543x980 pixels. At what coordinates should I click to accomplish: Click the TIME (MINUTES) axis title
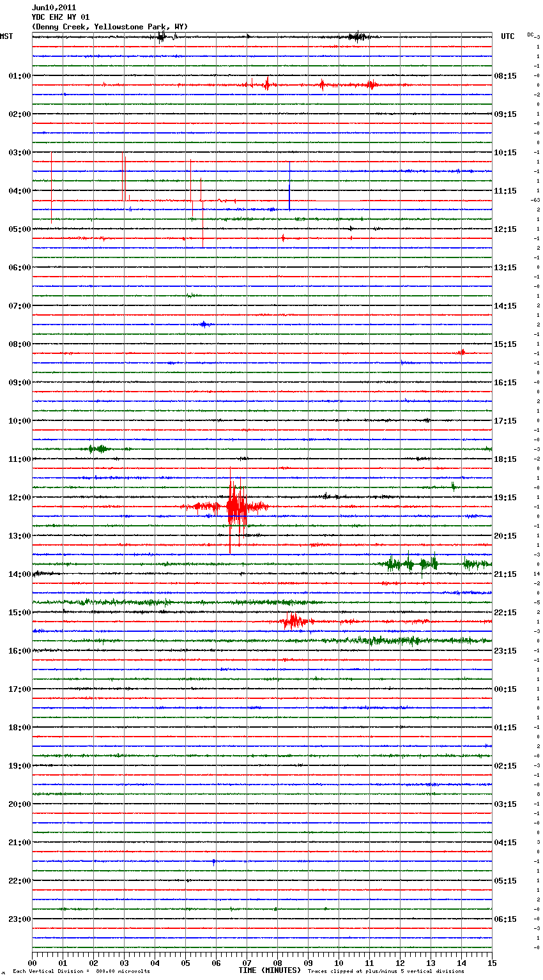270,970
